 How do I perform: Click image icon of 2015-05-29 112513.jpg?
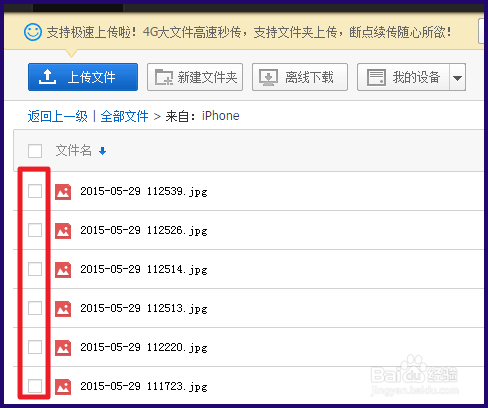(63, 309)
